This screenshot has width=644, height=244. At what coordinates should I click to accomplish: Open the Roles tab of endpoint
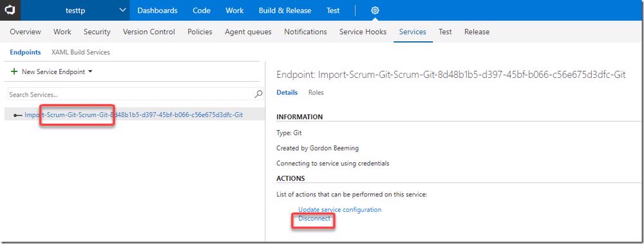(x=316, y=93)
